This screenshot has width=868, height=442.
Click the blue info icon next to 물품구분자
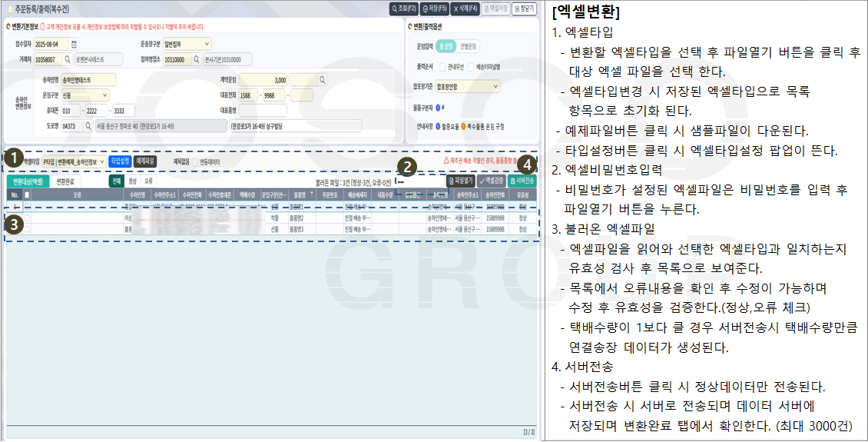tap(439, 108)
